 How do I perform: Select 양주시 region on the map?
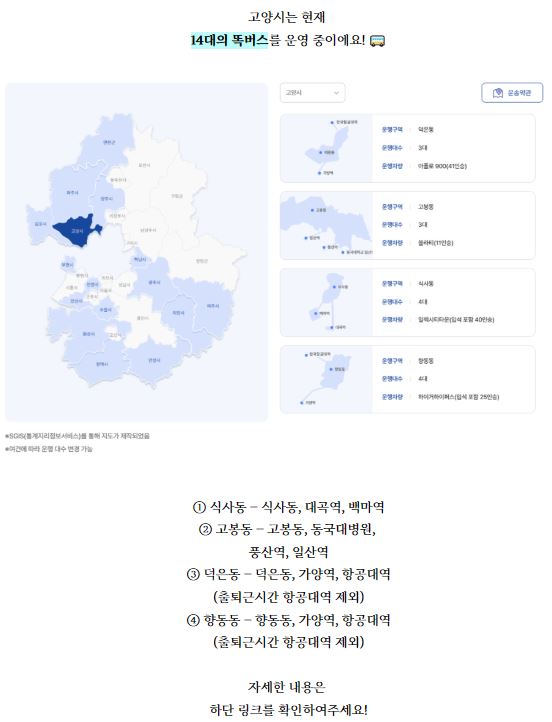(x=107, y=198)
